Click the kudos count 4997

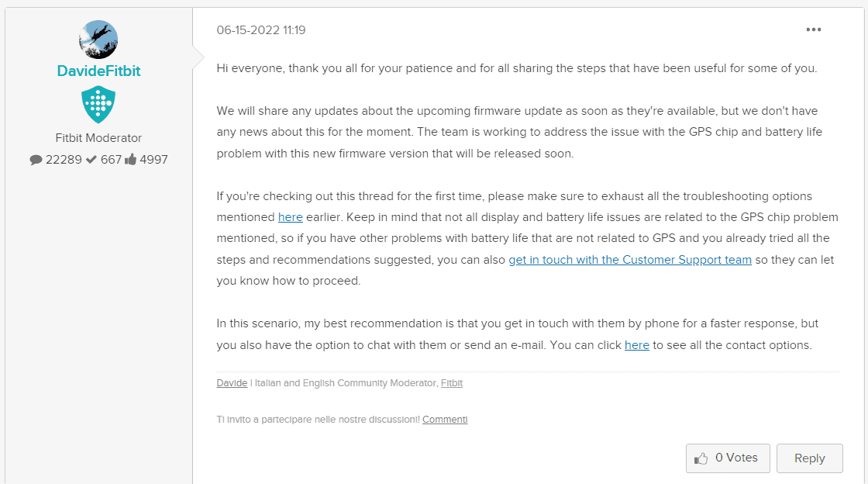click(153, 159)
